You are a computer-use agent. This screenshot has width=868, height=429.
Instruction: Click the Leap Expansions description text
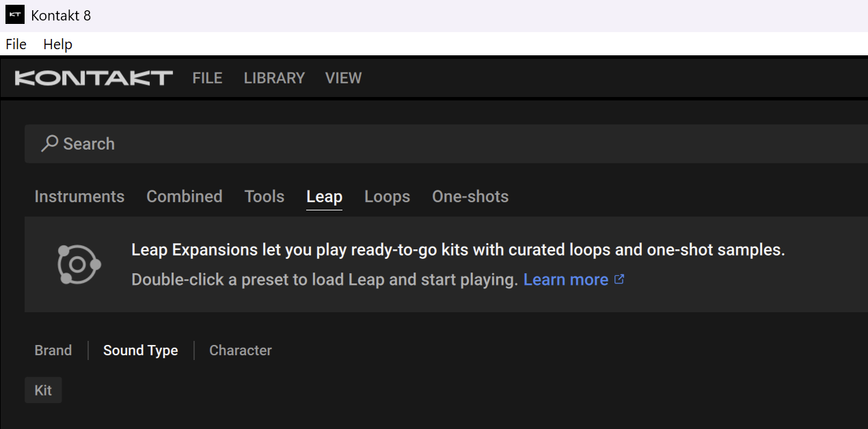tap(458, 250)
